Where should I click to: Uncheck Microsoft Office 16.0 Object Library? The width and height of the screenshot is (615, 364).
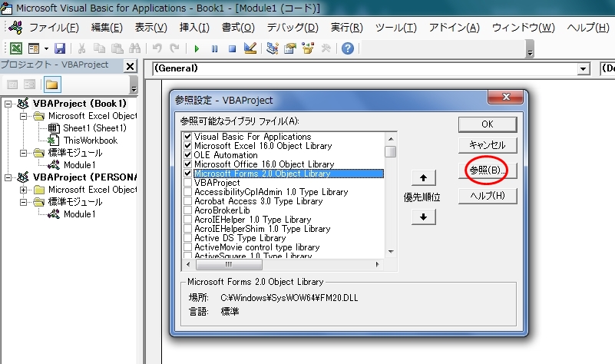click(x=187, y=164)
